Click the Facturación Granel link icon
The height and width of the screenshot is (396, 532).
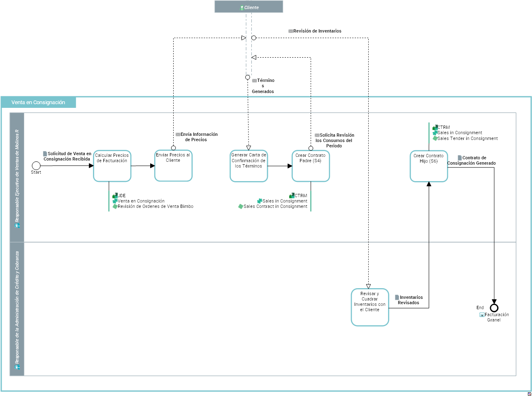pos(482,315)
